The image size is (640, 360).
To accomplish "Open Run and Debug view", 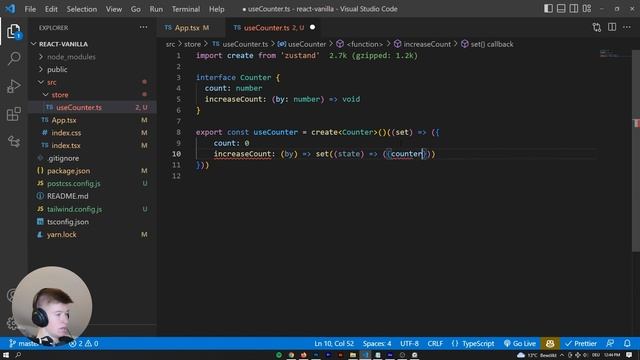I will pos(14,87).
